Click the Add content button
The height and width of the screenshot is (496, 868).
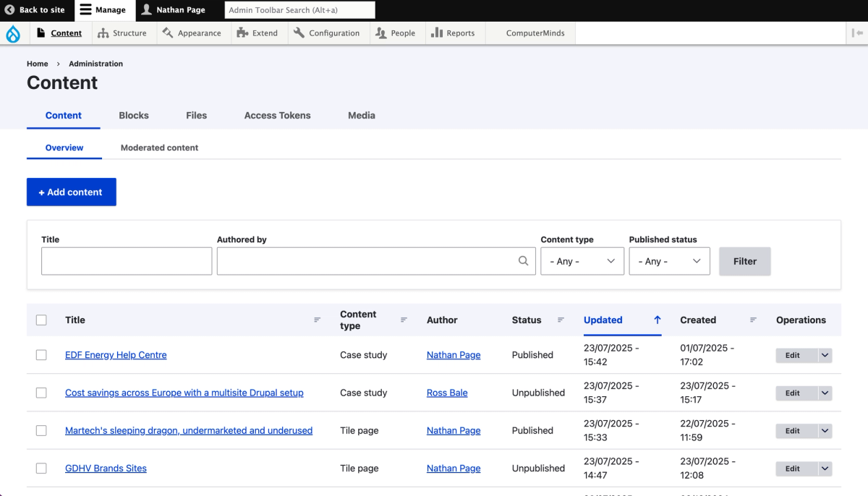click(x=72, y=192)
